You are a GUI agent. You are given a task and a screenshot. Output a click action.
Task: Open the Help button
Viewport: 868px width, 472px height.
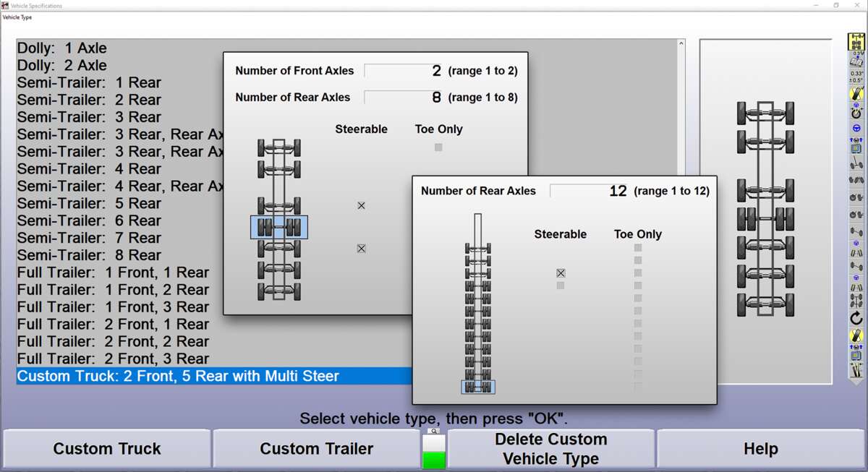[760, 449]
